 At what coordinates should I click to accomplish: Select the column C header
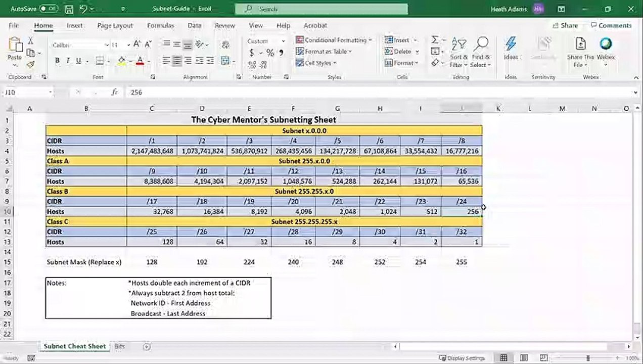pos(152,108)
